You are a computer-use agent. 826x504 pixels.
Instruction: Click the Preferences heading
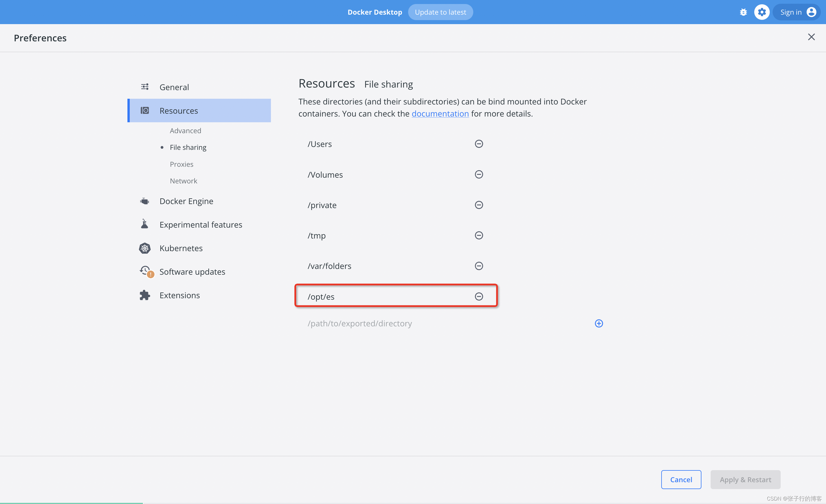pyautogui.click(x=40, y=38)
